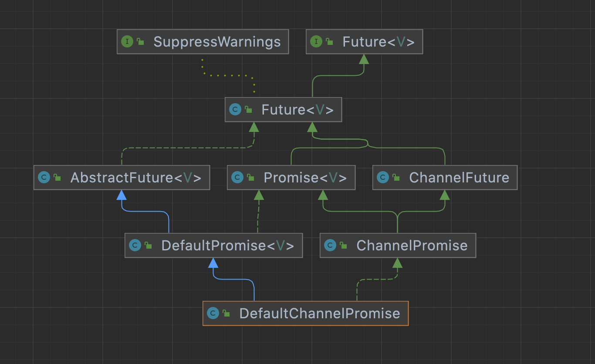
Task: Select the ChannelFuture node label
Action: pos(459,178)
